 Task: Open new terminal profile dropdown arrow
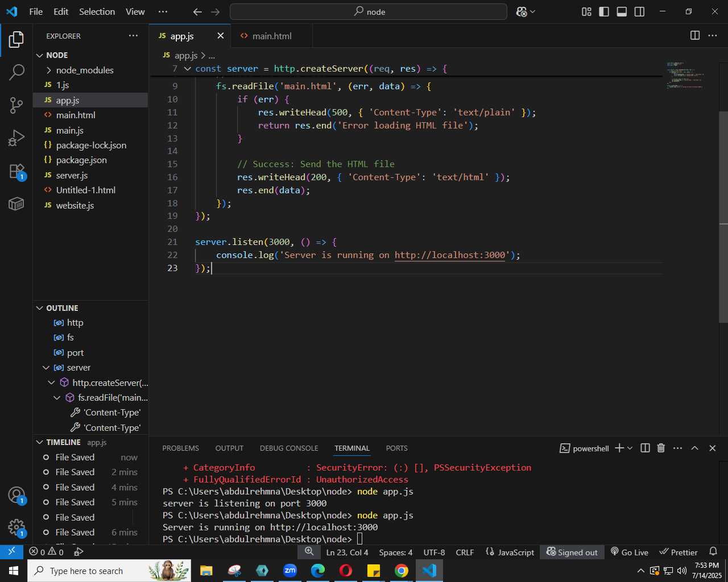[630, 448]
